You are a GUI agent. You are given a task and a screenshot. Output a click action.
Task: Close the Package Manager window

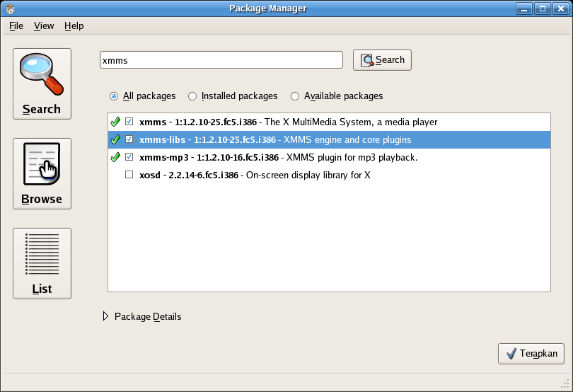click(561, 8)
